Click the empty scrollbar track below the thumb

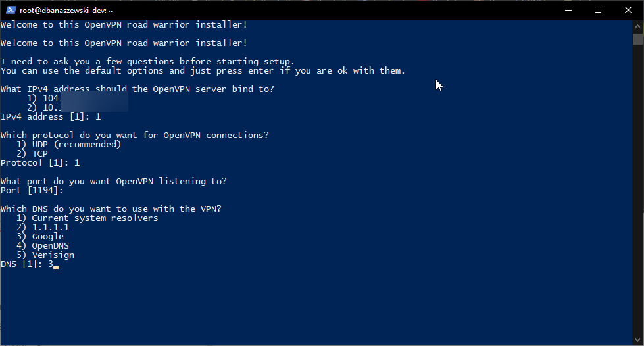[637, 197]
